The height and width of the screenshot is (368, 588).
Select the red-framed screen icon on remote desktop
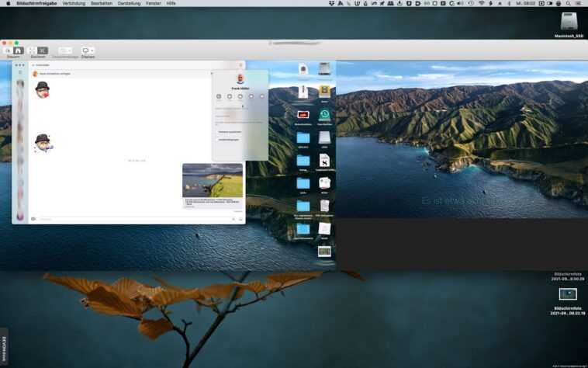pyautogui.click(x=303, y=115)
